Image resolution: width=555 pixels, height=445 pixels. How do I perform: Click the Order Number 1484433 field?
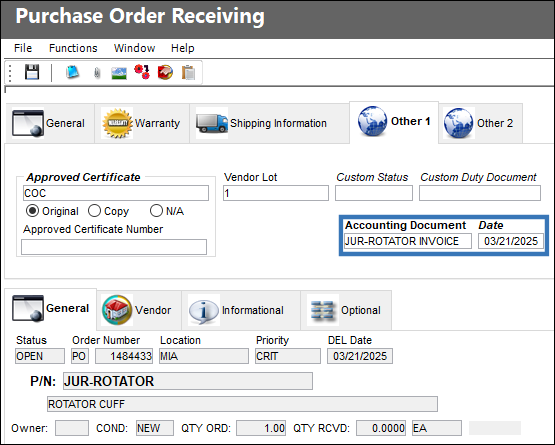[124, 356]
